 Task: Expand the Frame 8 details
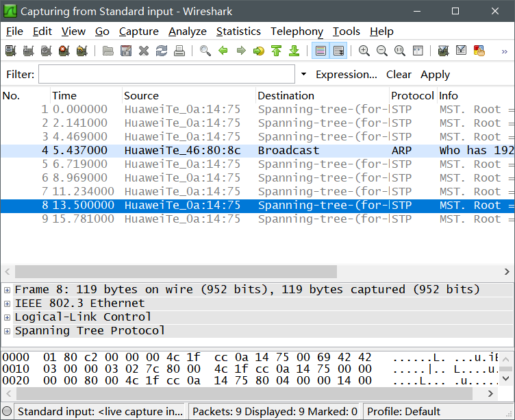click(x=7, y=290)
